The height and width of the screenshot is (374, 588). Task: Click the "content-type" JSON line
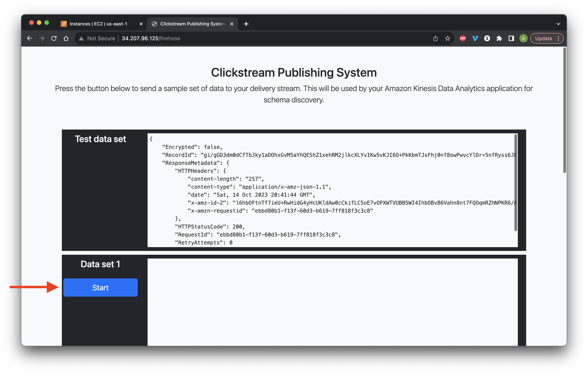pos(259,187)
